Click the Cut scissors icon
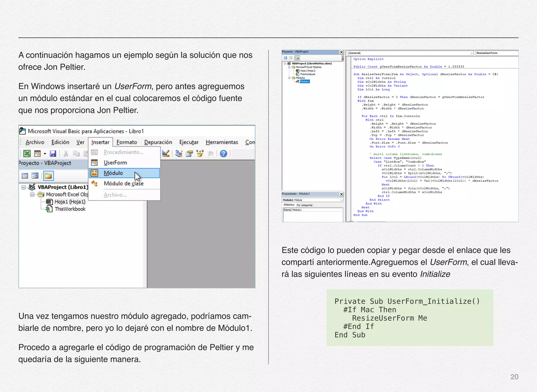This screenshot has width=537, height=392. (x=66, y=153)
